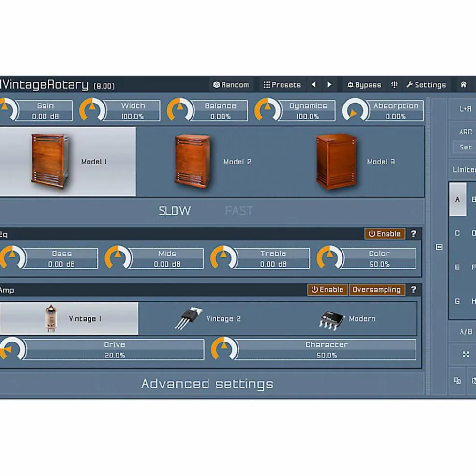Image resolution: width=476 pixels, height=476 pixels.
Task: Open the Eq section help icon
Action: [x=414, y=234]
